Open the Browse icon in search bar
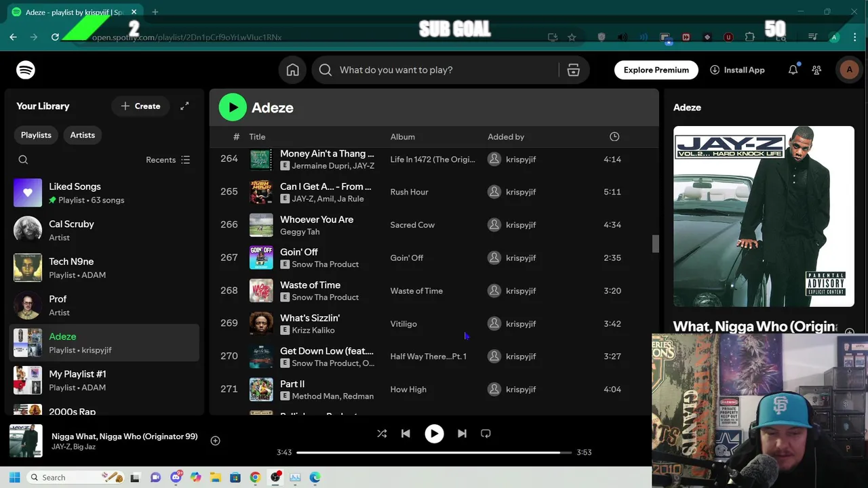868x488 pixels. pos(574,70)
